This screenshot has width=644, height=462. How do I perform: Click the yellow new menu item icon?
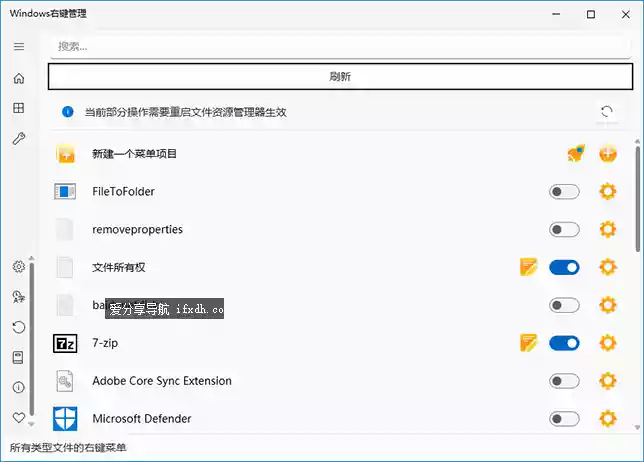coord(66,154)
